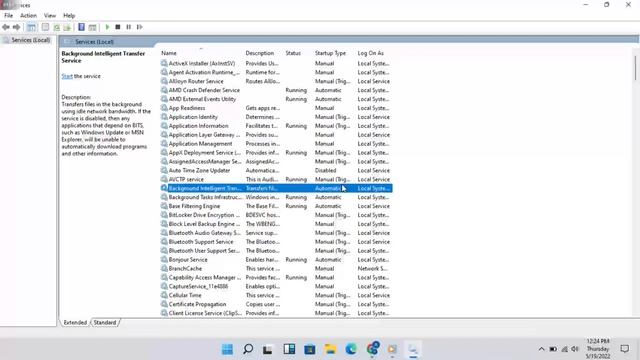
Task: Select the Application Information service
Action: 276,126
